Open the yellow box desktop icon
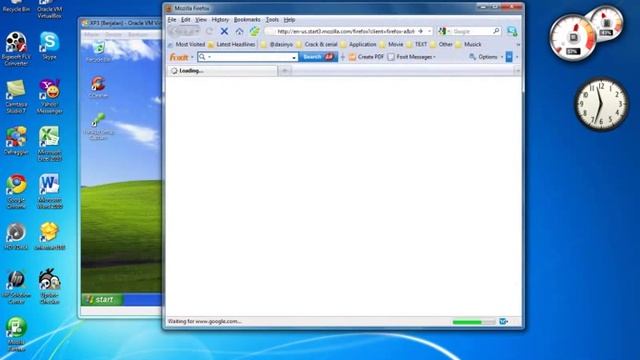This screenshot has width=640, height=360. 49,236
